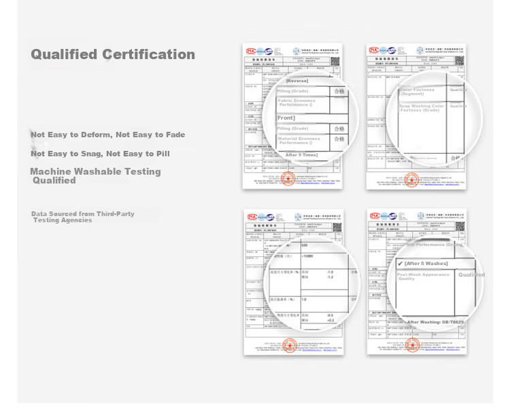Open the pilling test certificate with [Reverse] label
510x420 pixels.
coord(292,116)
